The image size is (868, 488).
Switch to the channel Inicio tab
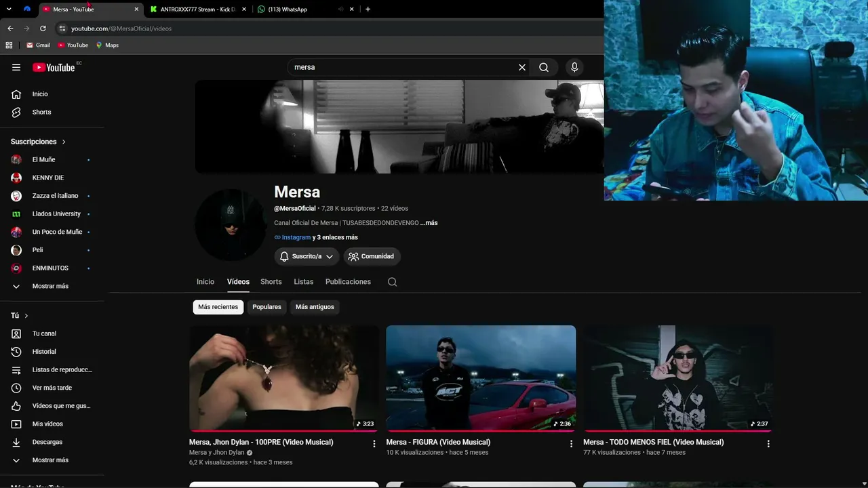click(205, 282)
